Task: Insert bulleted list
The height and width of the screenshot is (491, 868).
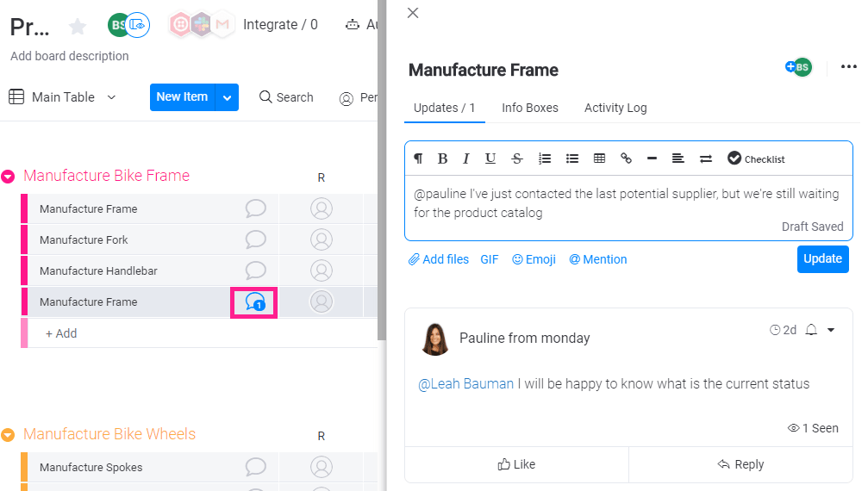Action: (571, 158)
